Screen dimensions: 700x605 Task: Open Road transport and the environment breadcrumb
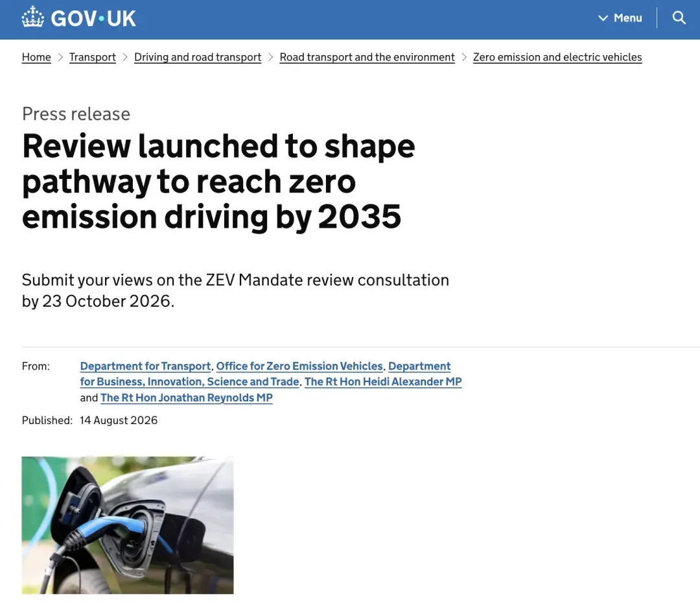click(367, 57)
